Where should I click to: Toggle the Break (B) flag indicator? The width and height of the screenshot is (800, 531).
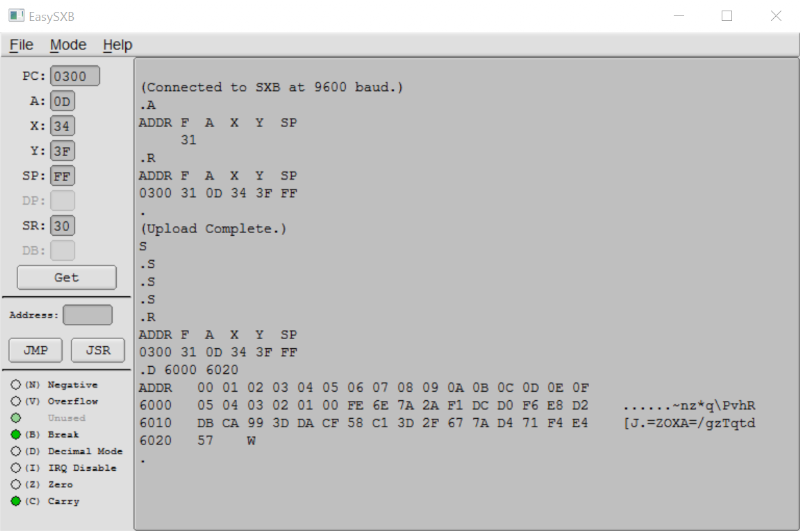[15, 435]
